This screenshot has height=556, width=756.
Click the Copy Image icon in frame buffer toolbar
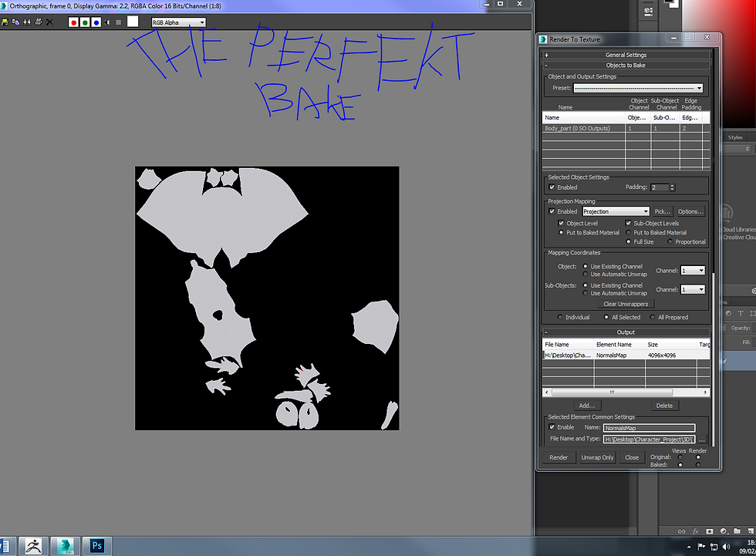[x=15, y=22]
